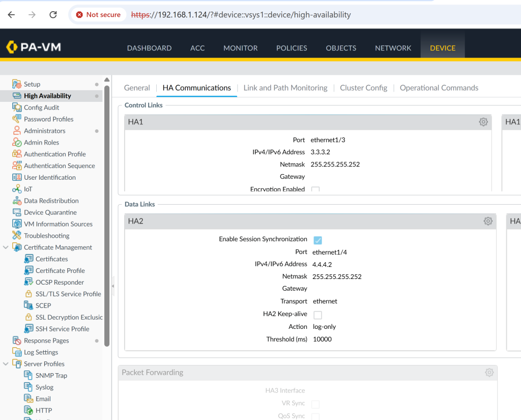This screenshot has height=420, width=521.
Task: Click the IoT icon
Action: (17, 189)
